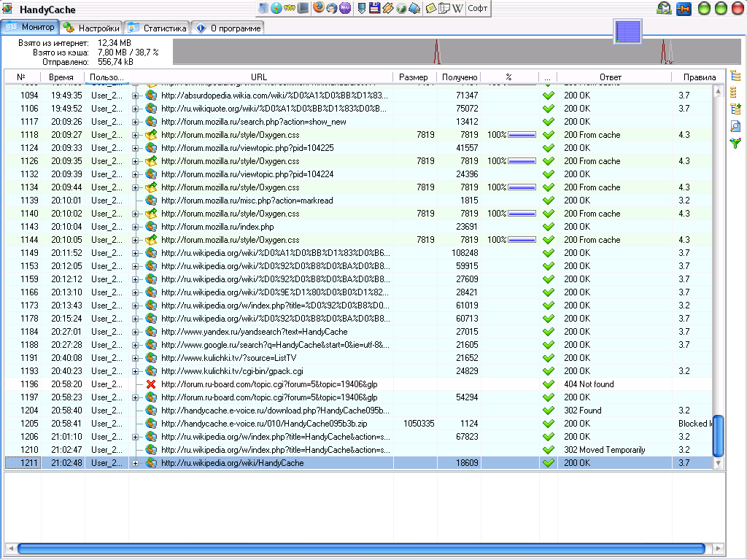Expand the tree node for row 1197
Image resolution: width=747 pixels, height=560 pixels.
[135, 397]
